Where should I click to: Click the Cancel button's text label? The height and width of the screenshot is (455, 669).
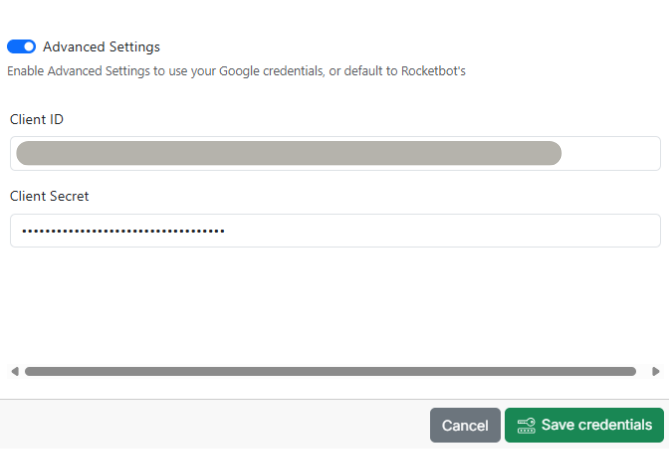(465, 426)
